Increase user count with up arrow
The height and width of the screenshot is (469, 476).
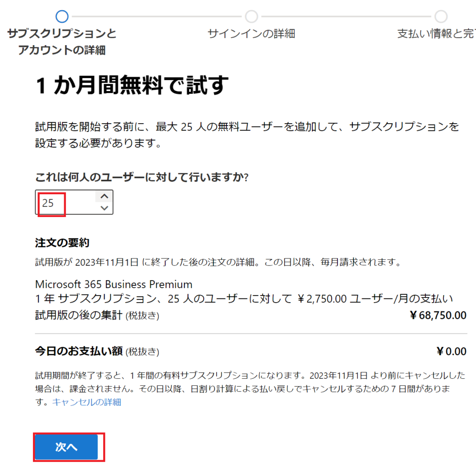coord(105,197)
